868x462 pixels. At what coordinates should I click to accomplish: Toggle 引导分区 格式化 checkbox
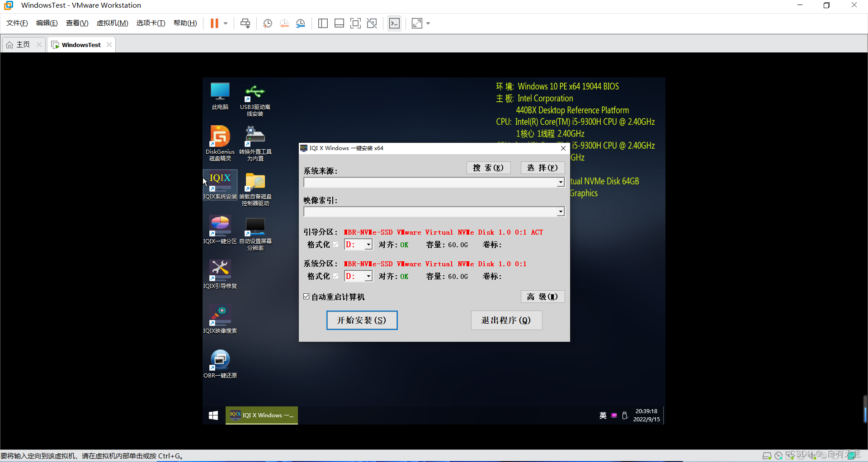pyautogui.click(x=335, y=245)
